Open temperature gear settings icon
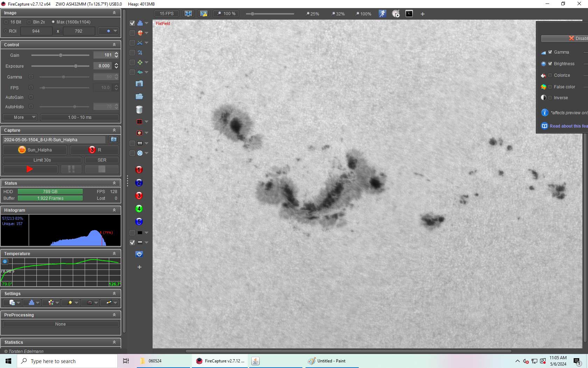The image size is (588, 368). click(x=5, y=261)
